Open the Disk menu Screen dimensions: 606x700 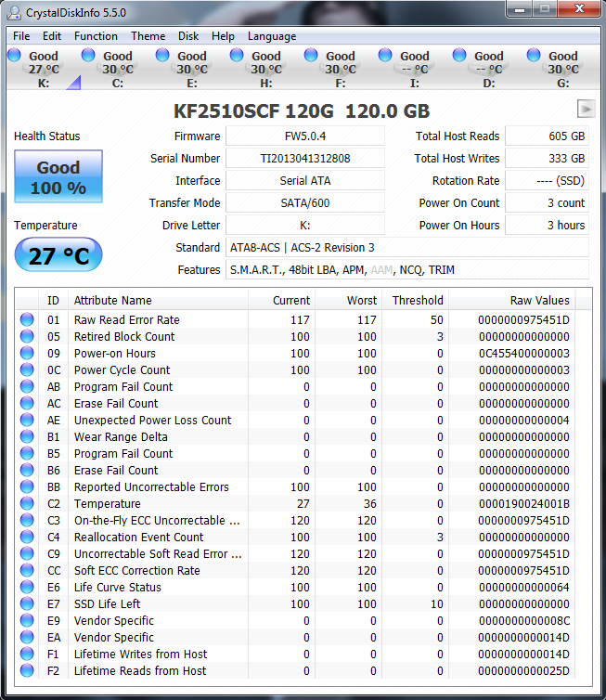point(188,36)
